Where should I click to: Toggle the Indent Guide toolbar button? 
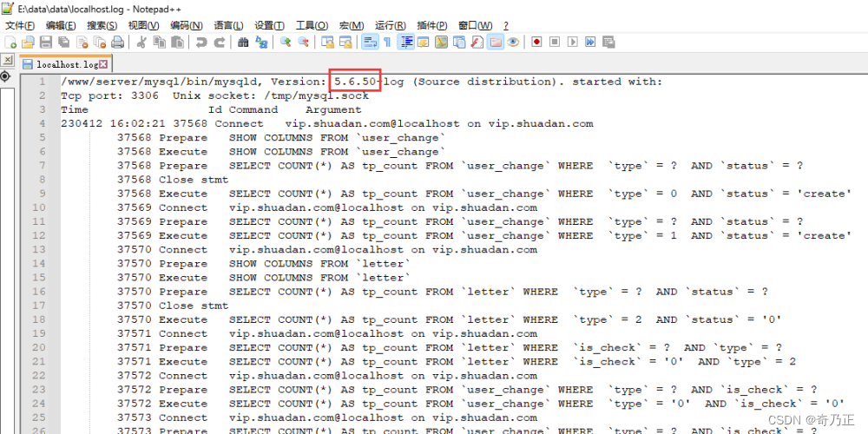(x=407, y=42)
